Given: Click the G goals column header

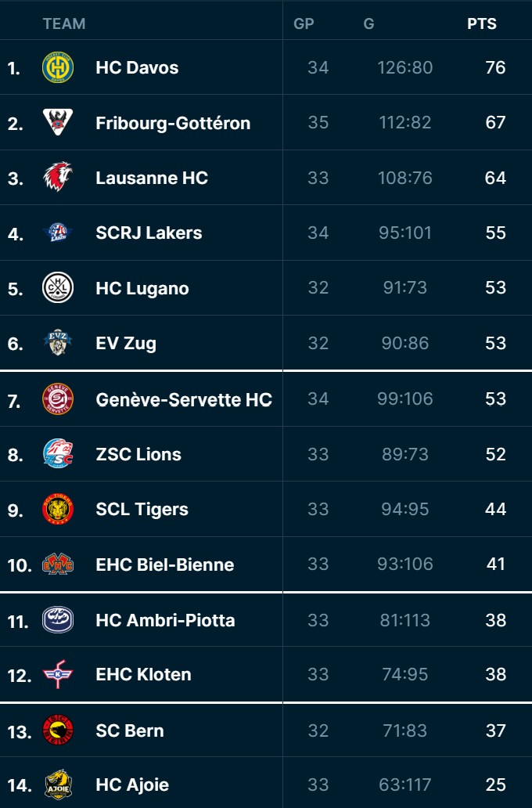Looking at the screenshot, I should click(368, 23).
